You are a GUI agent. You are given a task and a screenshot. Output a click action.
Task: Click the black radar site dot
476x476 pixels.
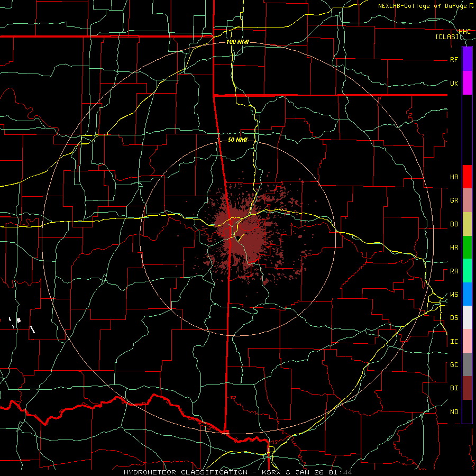pyautogui.click(x=239, y=237)
